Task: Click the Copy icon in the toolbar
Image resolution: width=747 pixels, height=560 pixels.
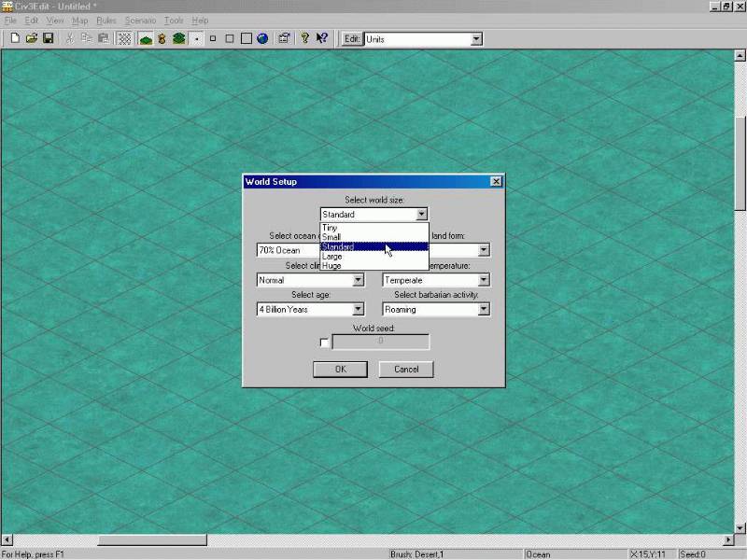Action: pos(87,38)
